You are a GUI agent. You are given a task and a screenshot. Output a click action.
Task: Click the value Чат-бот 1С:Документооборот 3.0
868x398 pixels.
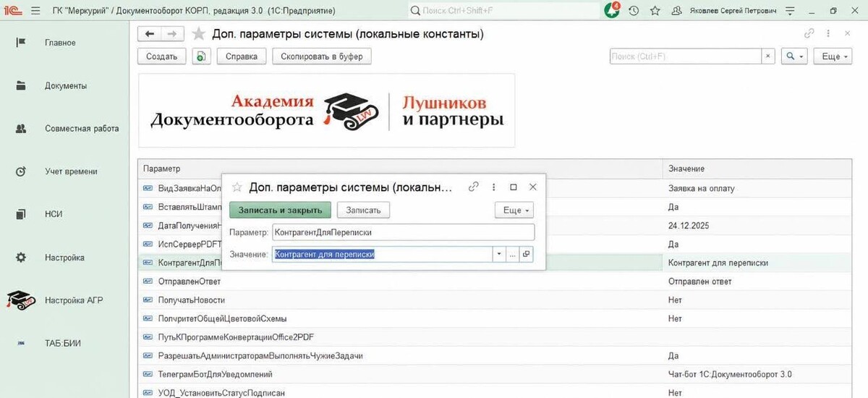click(730, 375)
